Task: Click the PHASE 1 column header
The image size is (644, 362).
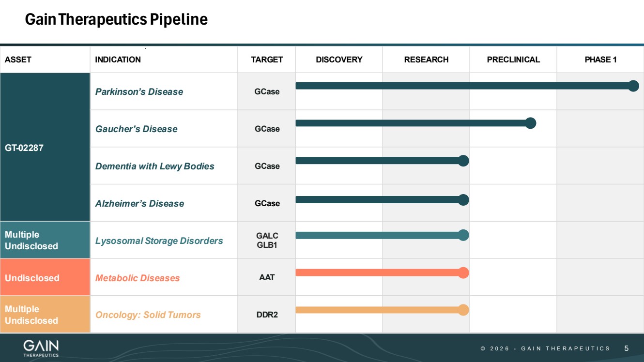Action: tap(600, 60)
